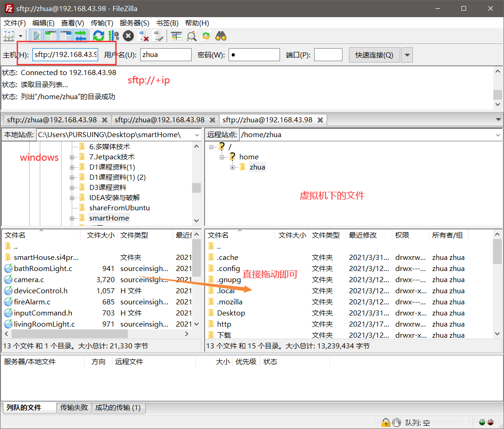The height and width of the screenshot is (429, 504).
Task: Toggle local directory tree display
Action: (x=51, y=36)
